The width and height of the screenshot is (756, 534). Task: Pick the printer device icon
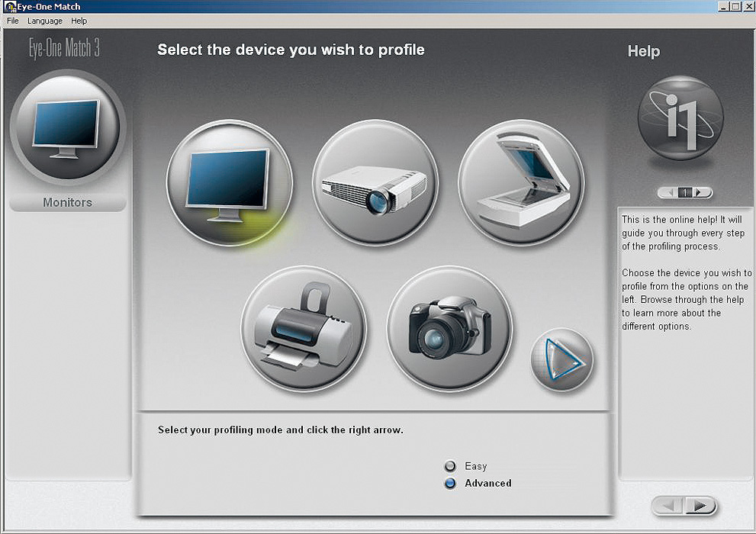tap(304, 329)
